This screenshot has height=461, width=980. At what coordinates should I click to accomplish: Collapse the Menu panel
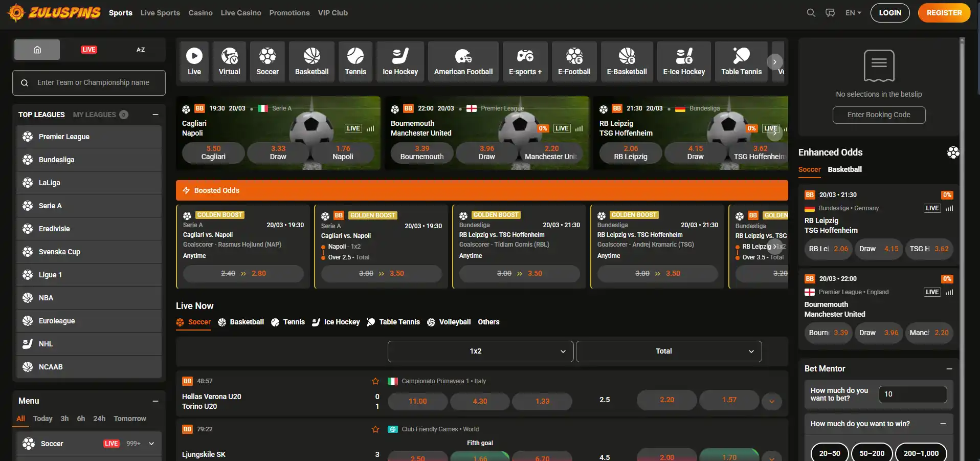pos(155,401)
